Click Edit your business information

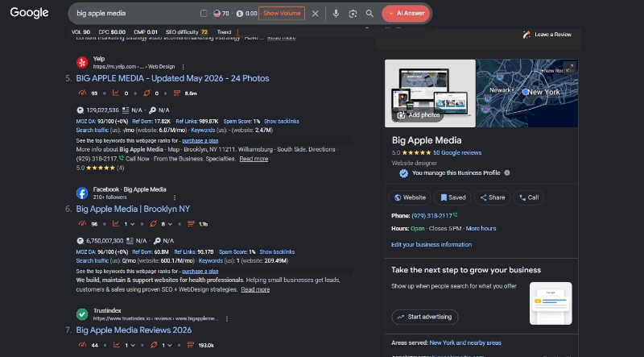coord(431,244)
